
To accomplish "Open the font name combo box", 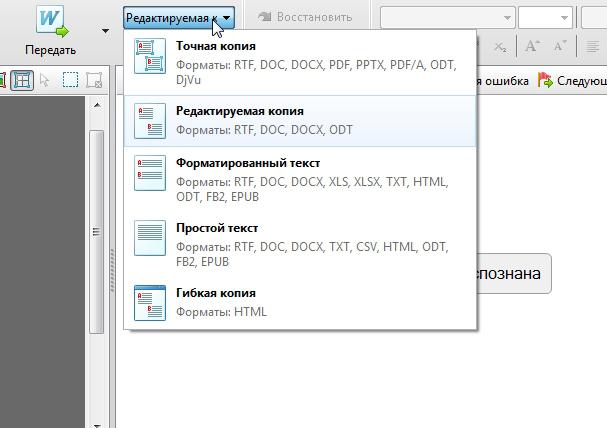I will click(x=446, y=17).
